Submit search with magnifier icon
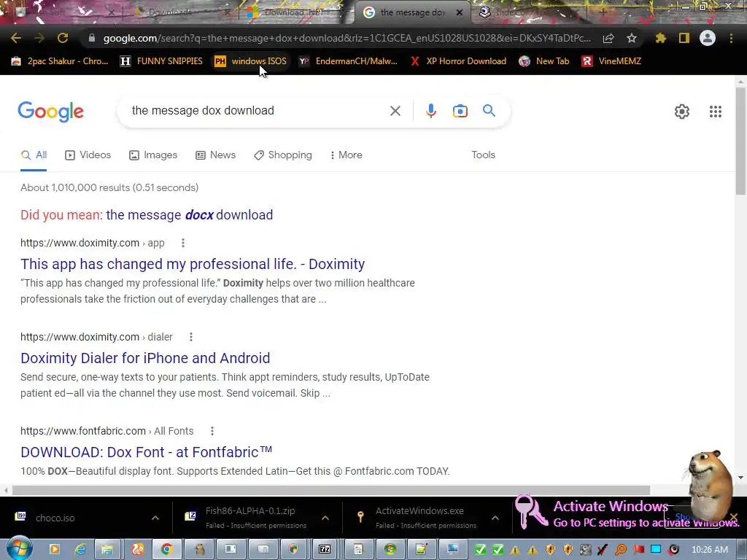The image size is (747, 560). click(489, 111)
